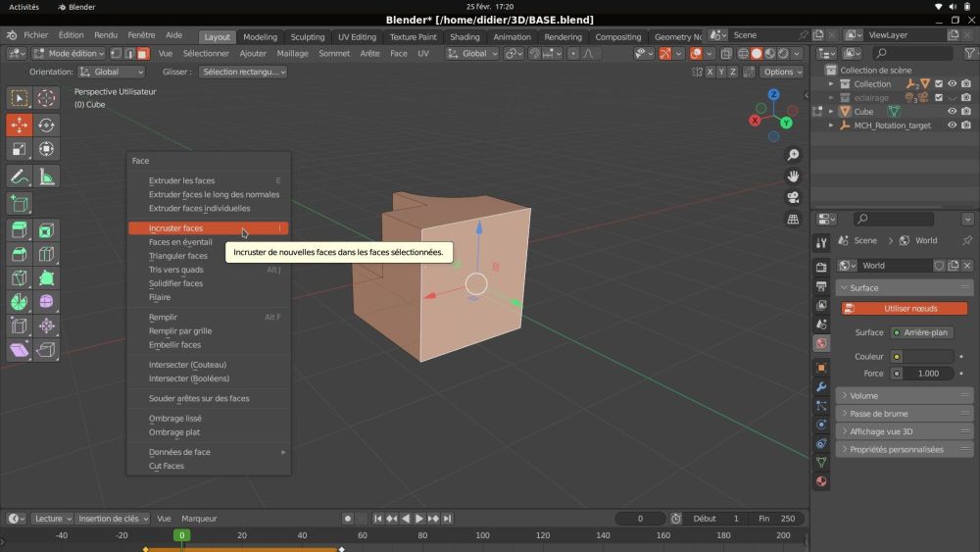Toggle visibility eye of Collection

(x=952, y=83)
